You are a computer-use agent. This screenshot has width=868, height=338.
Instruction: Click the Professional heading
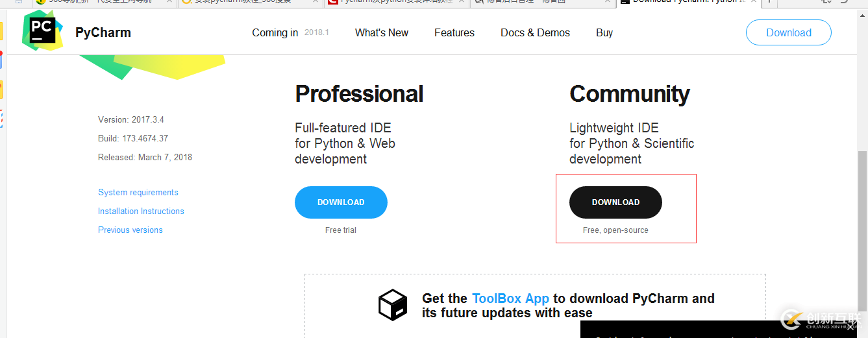tap(359, 94)
